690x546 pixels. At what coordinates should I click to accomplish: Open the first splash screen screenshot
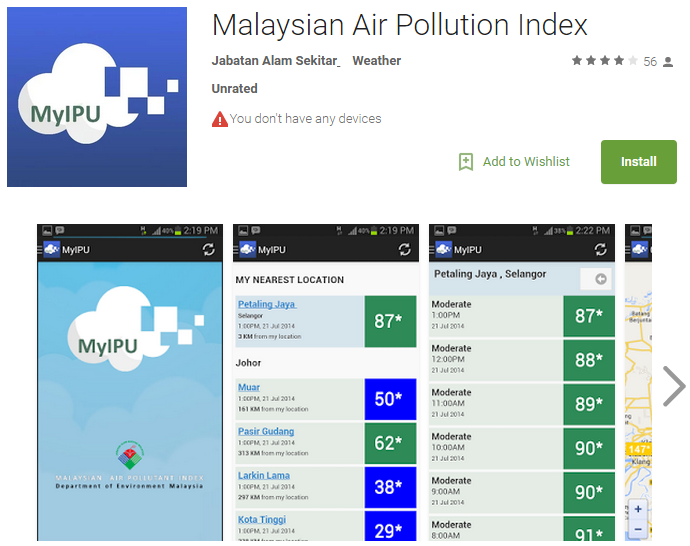coord(130,382)
